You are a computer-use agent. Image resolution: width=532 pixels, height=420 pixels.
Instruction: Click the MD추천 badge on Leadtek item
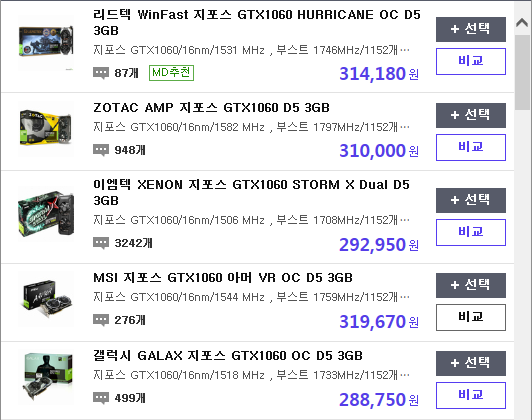(171, 73)
